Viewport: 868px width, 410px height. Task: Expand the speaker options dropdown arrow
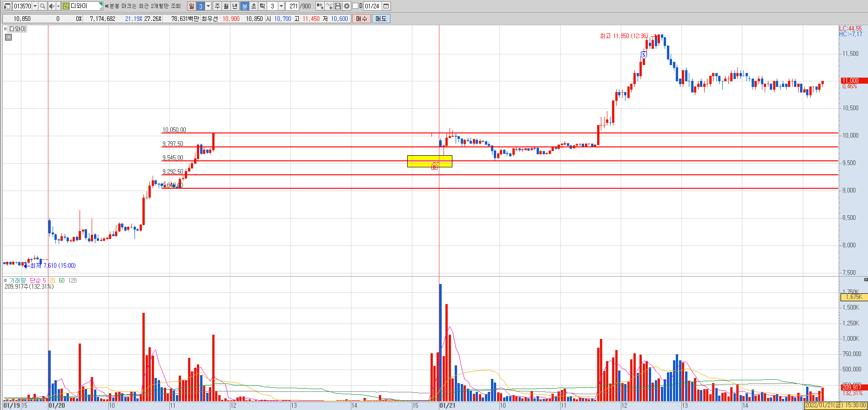pyautogui.click(x=58, y=6)
